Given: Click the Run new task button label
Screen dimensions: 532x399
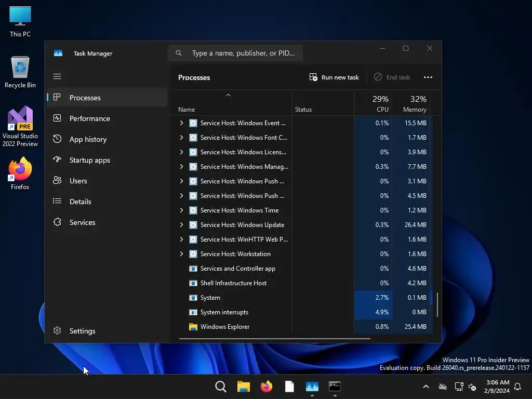Looking at the screenshot, I should coord(340,77).
